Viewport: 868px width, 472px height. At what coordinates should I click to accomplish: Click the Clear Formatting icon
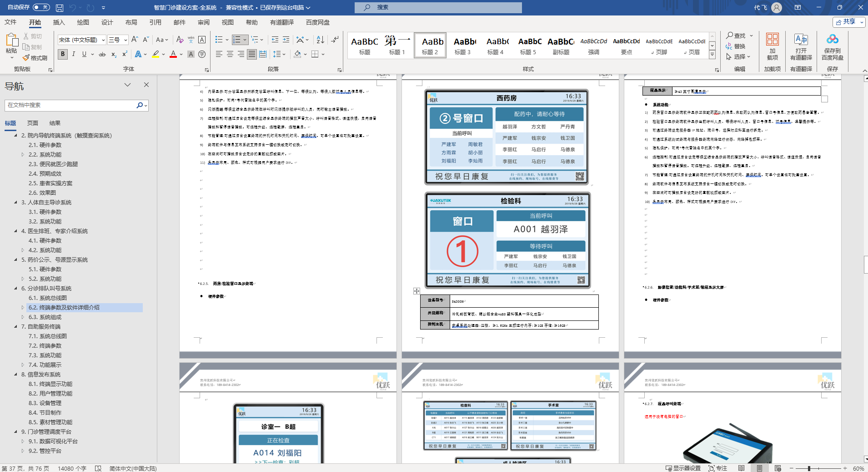point(180,40)
